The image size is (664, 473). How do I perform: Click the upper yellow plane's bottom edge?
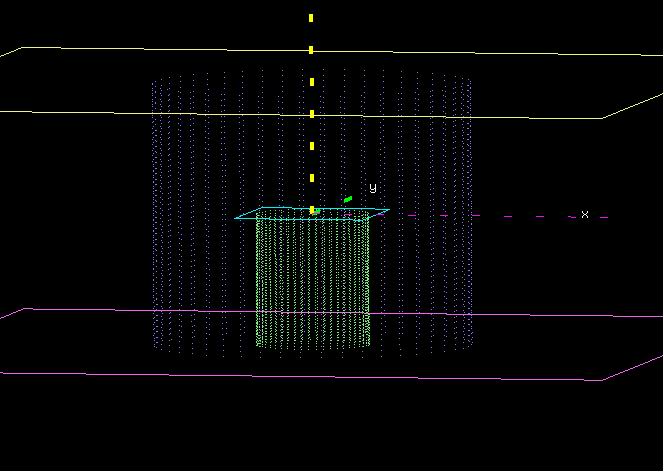pyautogui.click(x=300, y=115)
